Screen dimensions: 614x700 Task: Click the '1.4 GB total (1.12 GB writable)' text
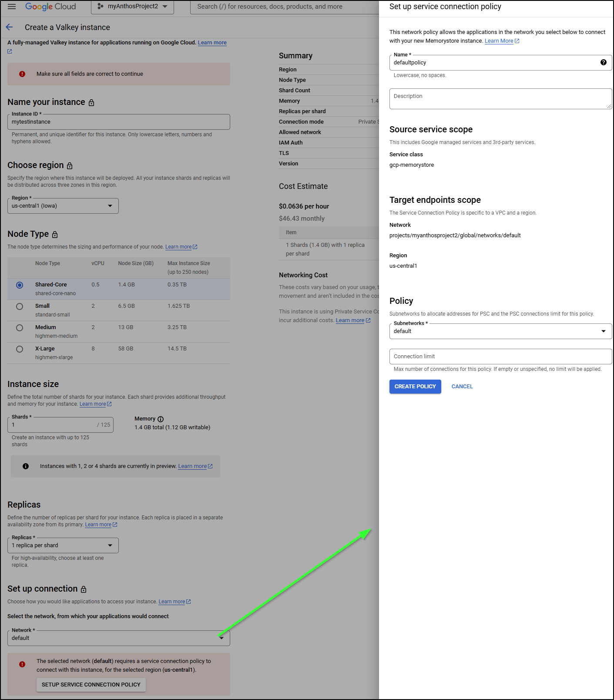click(x=172, y=427)
